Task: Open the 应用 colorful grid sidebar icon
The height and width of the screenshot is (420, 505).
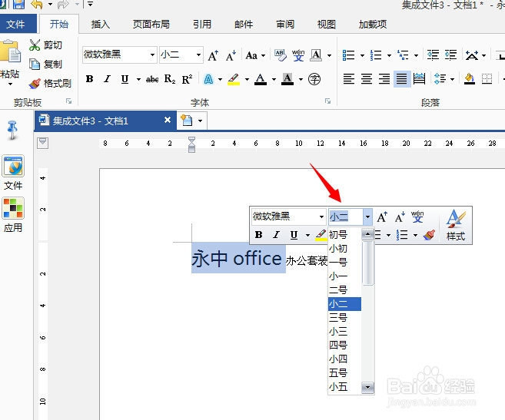Action: pyautogui.click(x=13, y=208)
